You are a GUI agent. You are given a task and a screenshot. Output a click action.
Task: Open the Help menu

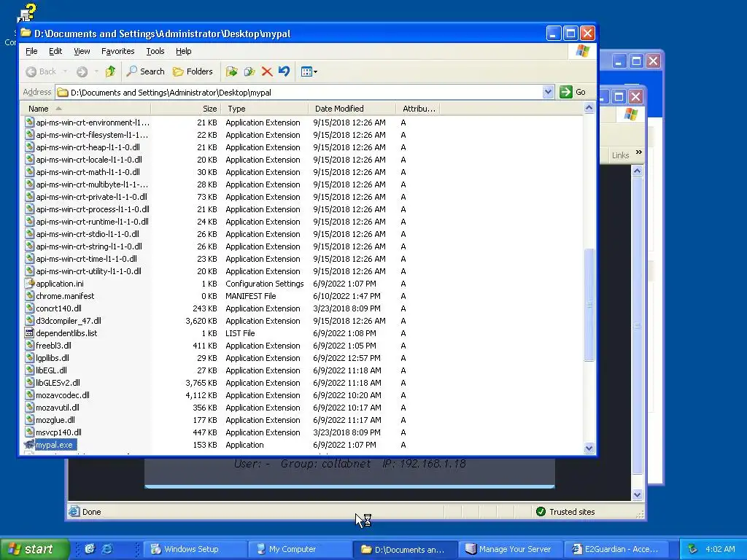coord(183,51)
